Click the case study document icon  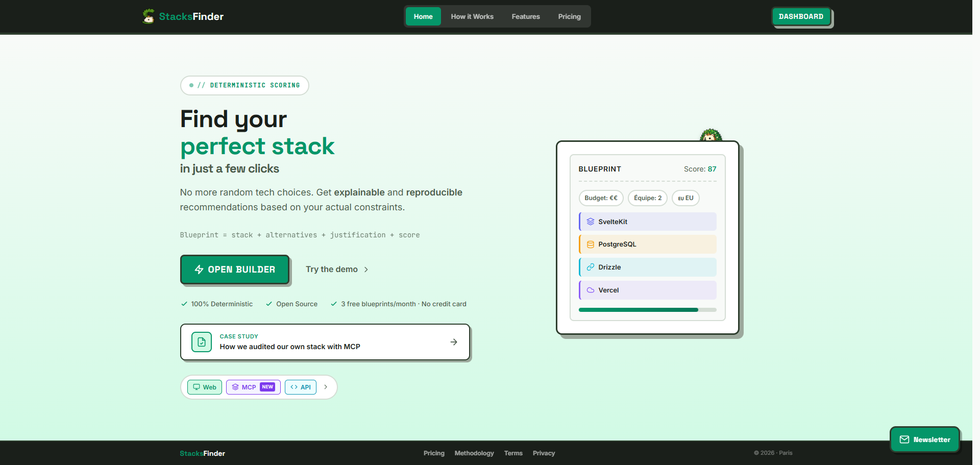click(x=202, y=342)
